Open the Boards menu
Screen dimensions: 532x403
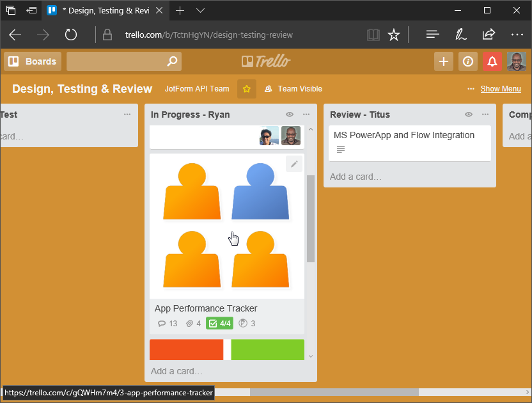[x=32, y=61]
